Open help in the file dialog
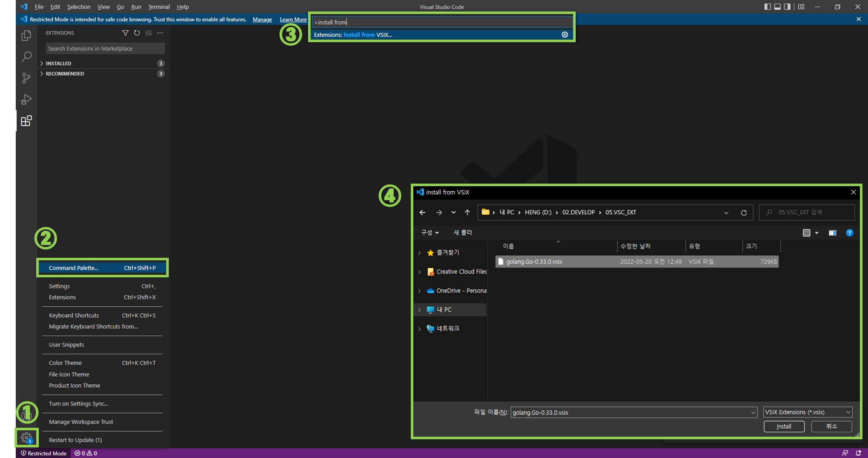Viewport: 868px width, 458px height. (x=850, y=233)
